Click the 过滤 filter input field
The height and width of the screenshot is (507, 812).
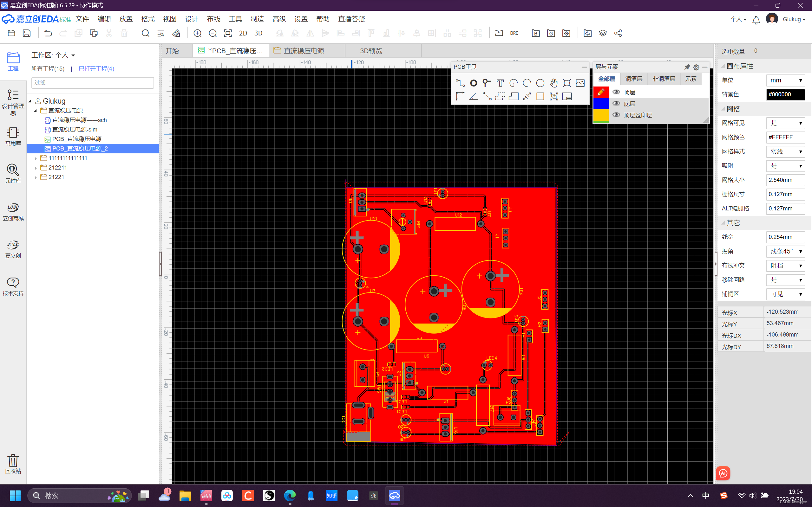(93, 82)
